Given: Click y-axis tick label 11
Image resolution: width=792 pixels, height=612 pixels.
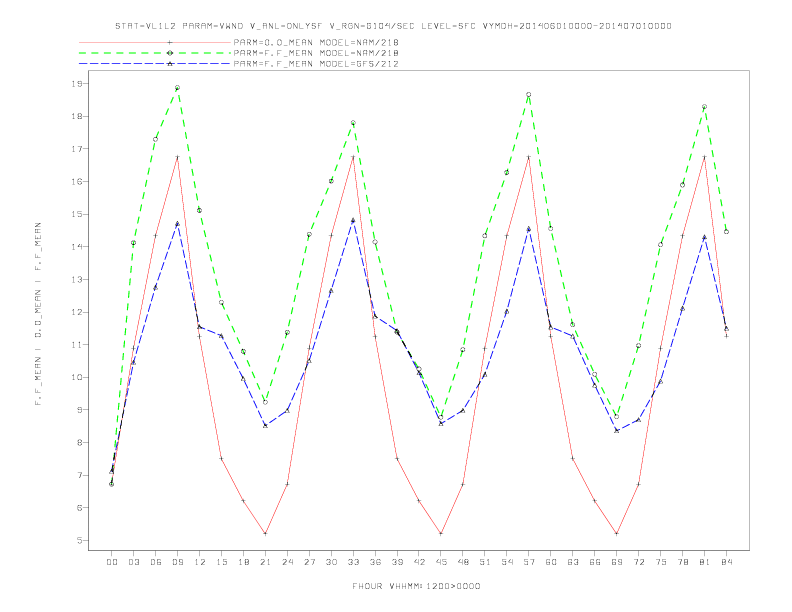Looking at the screenshot, I should point(76,345).
